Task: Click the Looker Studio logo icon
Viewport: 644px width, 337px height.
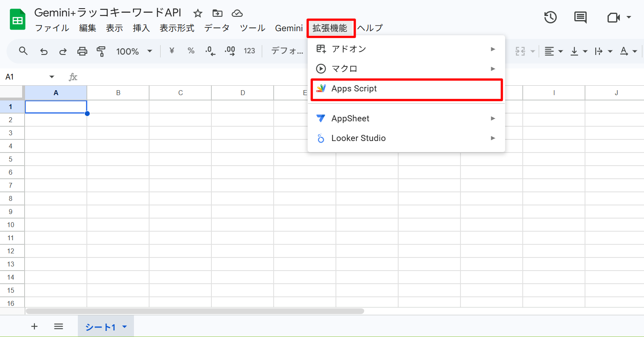Action: click(321, 138)
